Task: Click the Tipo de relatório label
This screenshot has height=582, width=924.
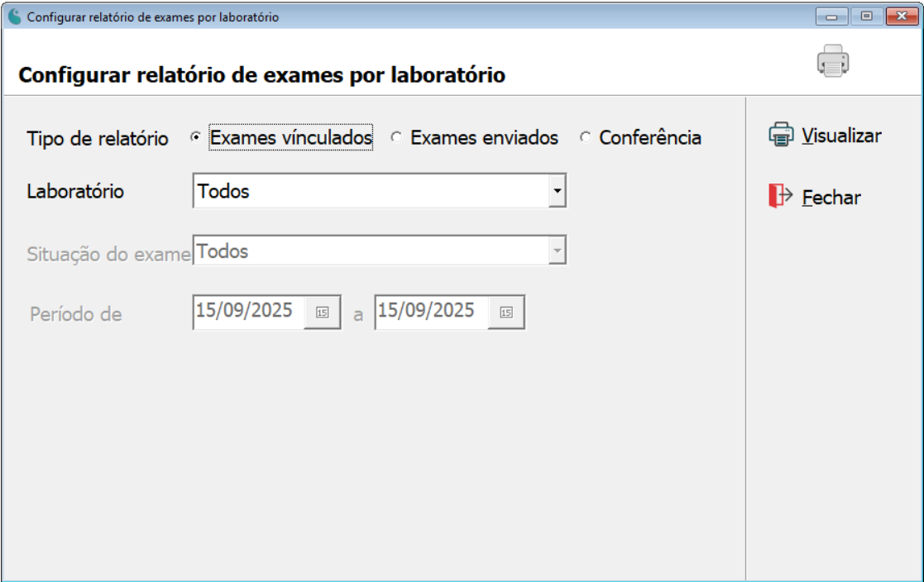Action: coord(98,138)
